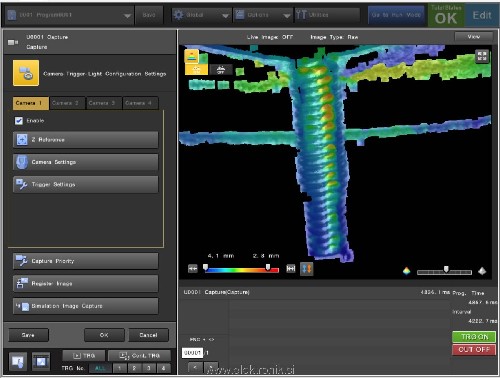Click the bottom-left screen pointer icon
The height and width of the screenshot is (378, 500).
pyautogui.click(x=18, y=362)
